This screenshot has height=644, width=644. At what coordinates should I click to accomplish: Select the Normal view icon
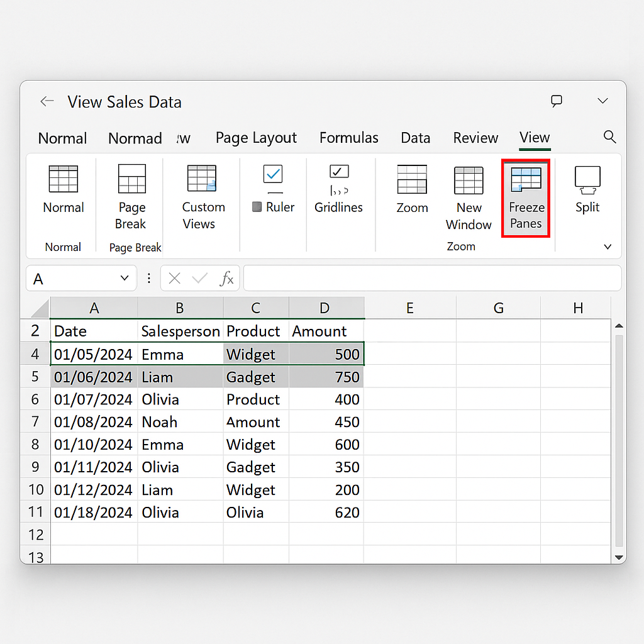pyautogui.click(x=63, y=179)
